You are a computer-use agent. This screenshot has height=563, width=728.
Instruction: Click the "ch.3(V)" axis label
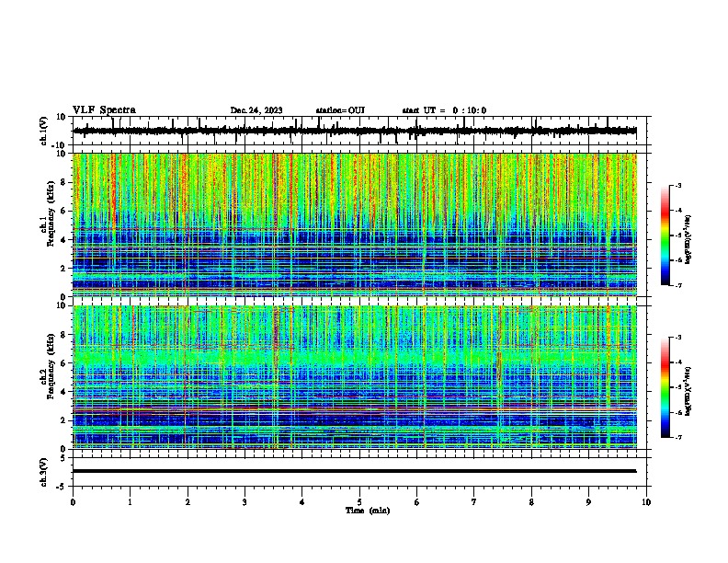(43, 472)
